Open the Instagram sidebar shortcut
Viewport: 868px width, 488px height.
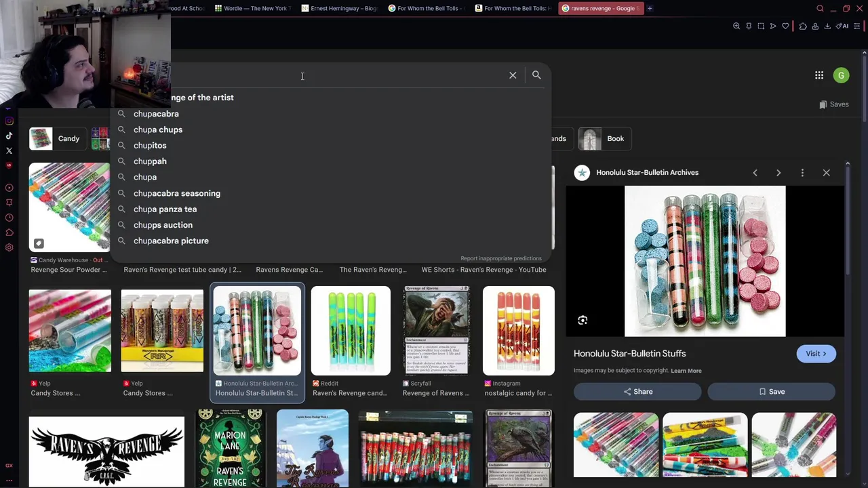coord(9,121)
